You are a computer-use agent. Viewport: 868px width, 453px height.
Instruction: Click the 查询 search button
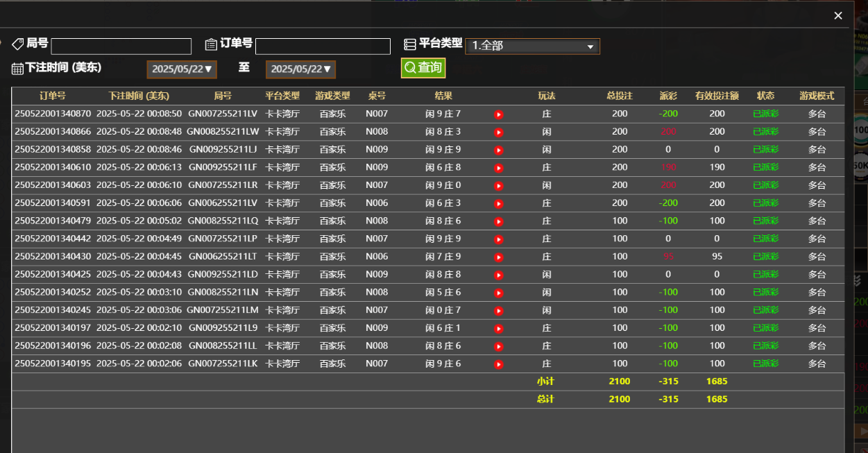423,68
